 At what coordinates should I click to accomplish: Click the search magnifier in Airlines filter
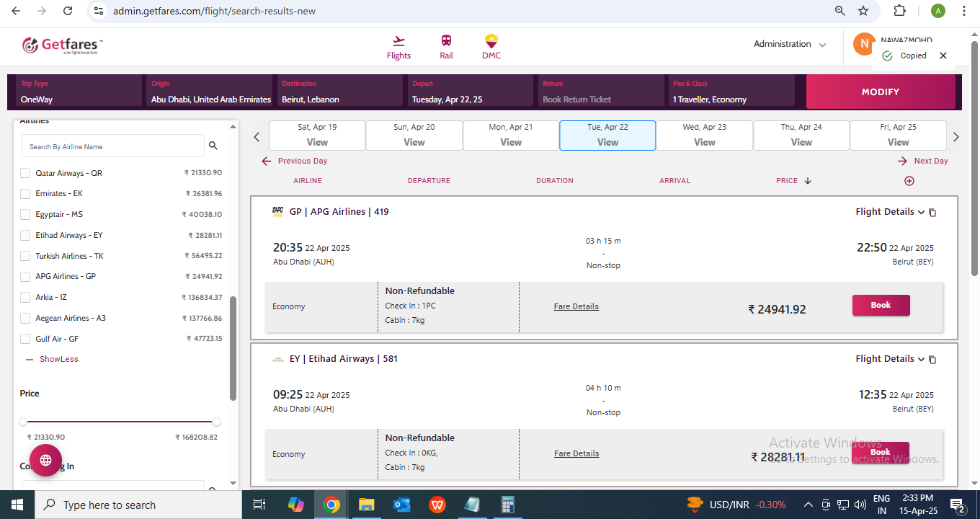click(213, 146)
